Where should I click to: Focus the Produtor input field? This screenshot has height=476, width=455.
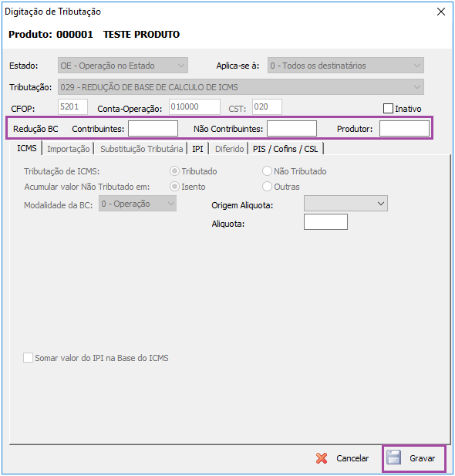(404, 128)
